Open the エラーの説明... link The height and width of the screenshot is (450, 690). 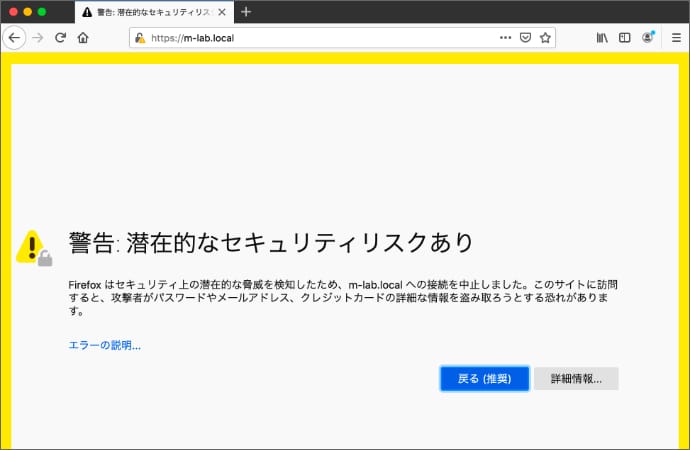tap(104, 346)
